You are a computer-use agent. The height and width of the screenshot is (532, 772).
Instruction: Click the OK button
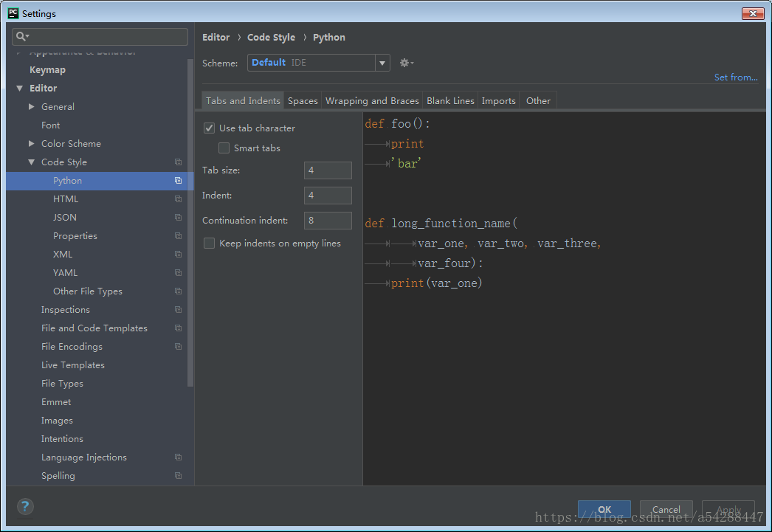click(x=604, y=509)
